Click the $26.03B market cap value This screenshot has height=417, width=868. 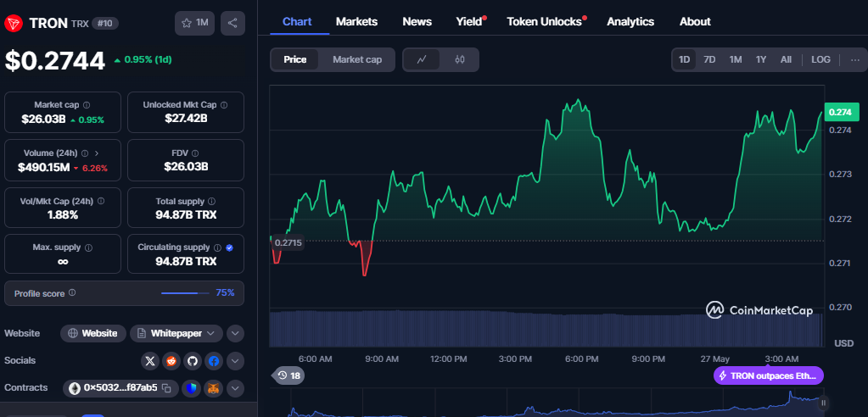click(x=44, y=119)
